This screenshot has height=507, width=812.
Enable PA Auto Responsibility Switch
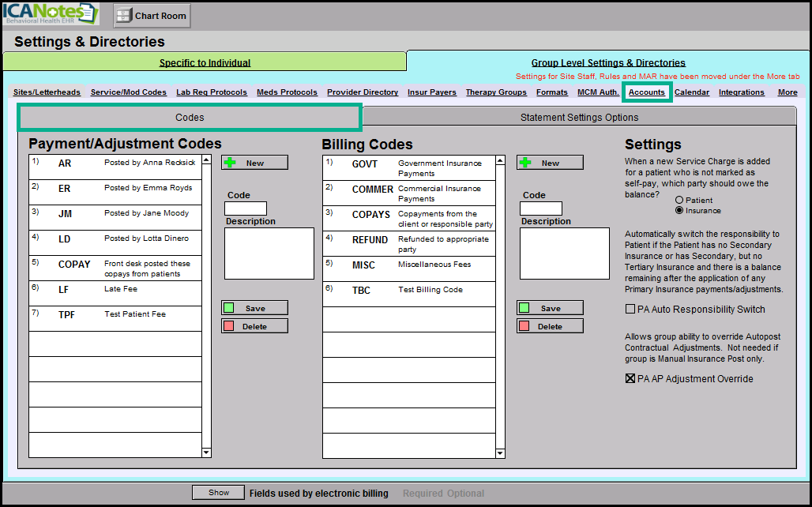click(630, 309)
